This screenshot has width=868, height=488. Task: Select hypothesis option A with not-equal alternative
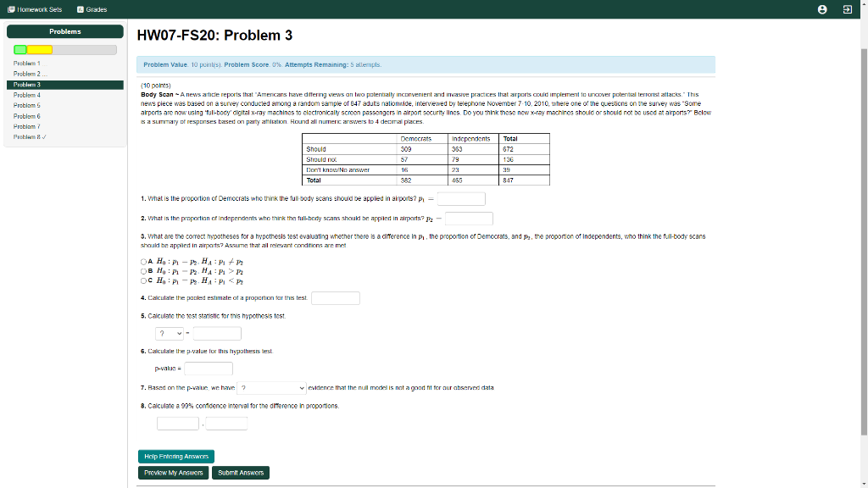[x=144, y=262]
